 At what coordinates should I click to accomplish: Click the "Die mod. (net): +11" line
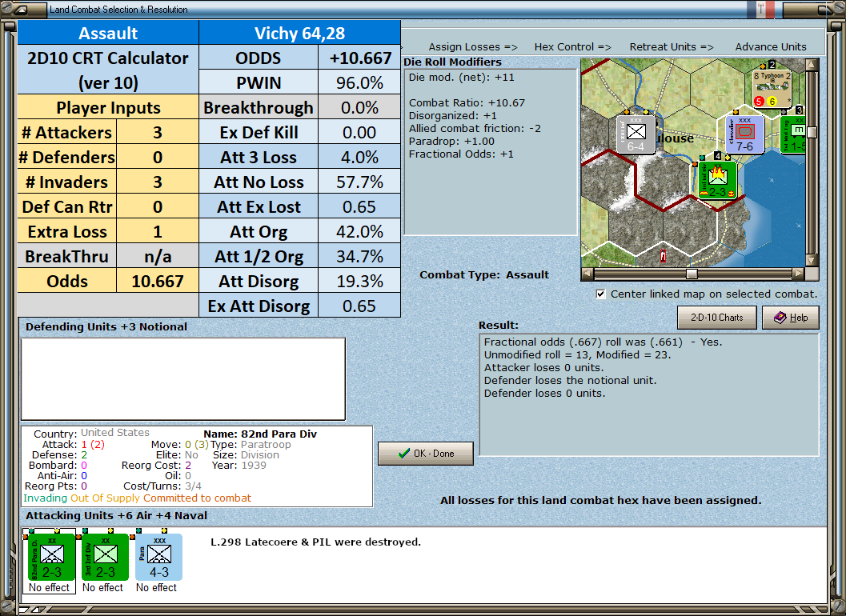[461, 77]
